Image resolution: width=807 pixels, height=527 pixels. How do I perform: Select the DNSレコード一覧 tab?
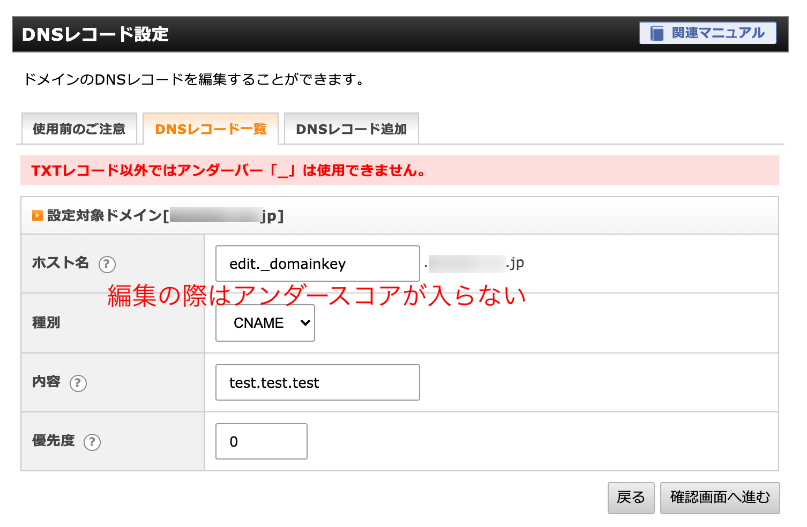tap(210, 129)
